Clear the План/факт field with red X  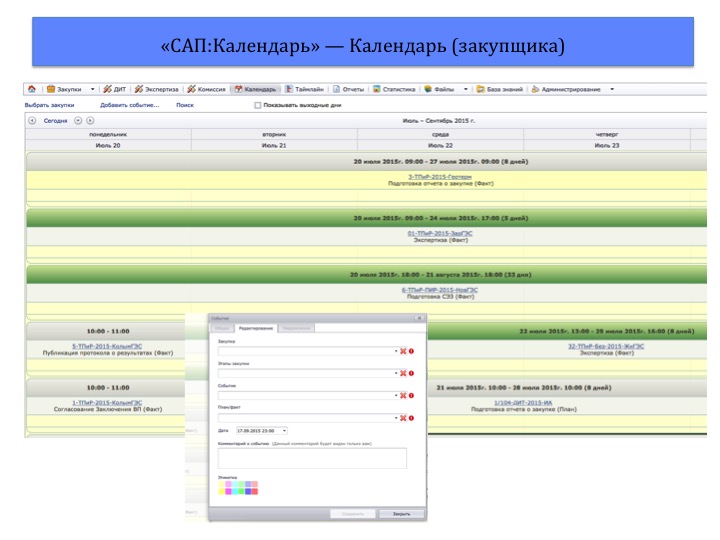pos(403,418)
